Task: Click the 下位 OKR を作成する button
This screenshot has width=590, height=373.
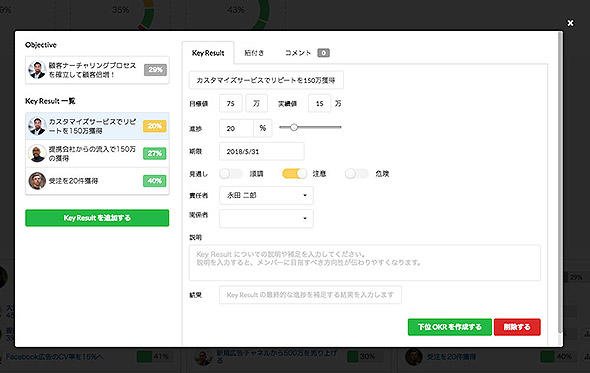Action: [x=450, y=327]
